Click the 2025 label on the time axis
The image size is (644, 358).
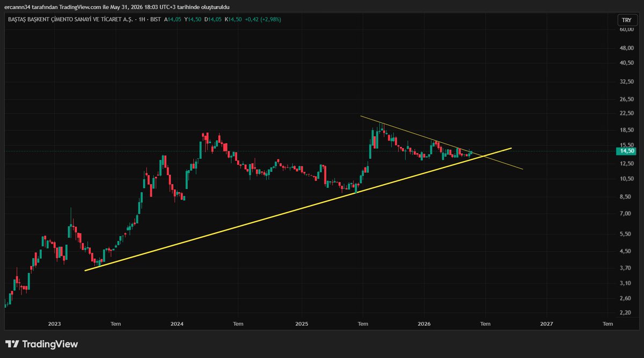(x=302, y=324)
